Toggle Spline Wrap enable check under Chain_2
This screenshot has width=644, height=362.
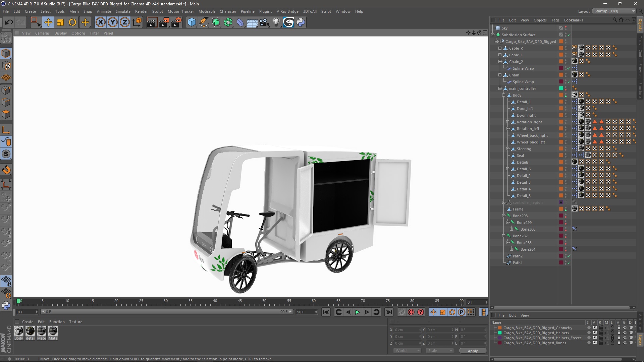[569, 68]
